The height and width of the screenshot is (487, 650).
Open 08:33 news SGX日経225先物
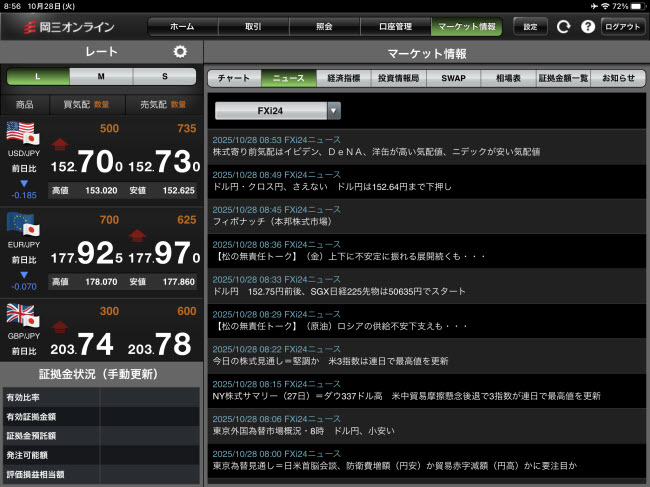point(427,286)
